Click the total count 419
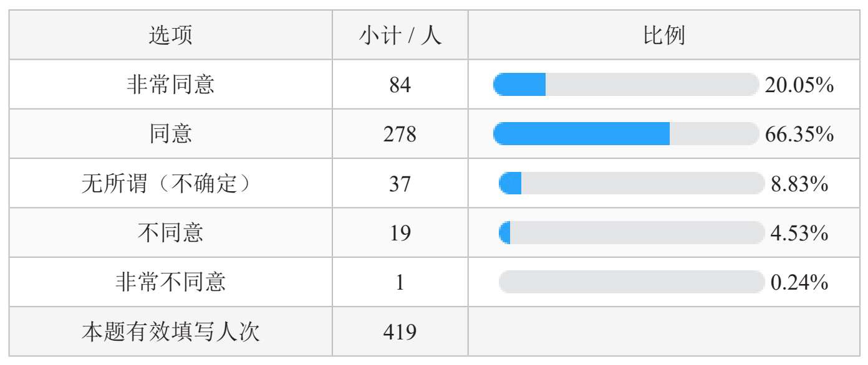This screenshot has height=365, width=868. pyautogui.click(x=400, y=332)
